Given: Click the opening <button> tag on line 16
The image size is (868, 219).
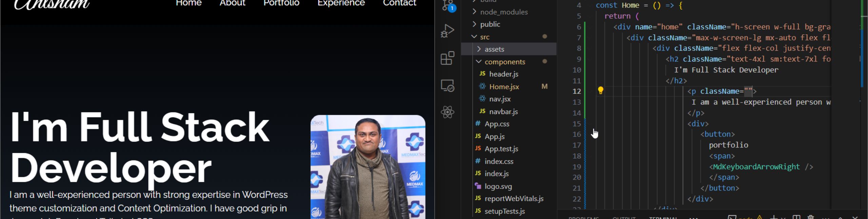Looking at the screenshot, I should pos(717,134).
